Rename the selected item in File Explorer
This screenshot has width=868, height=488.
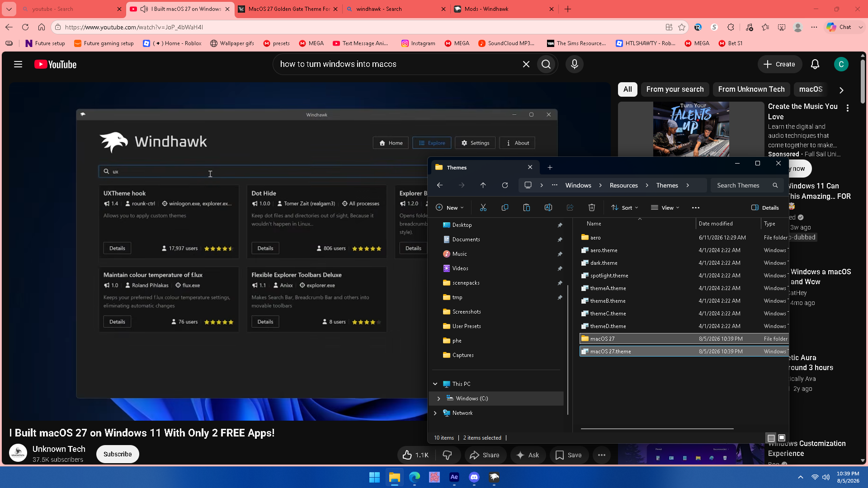[x=548, y=207]
